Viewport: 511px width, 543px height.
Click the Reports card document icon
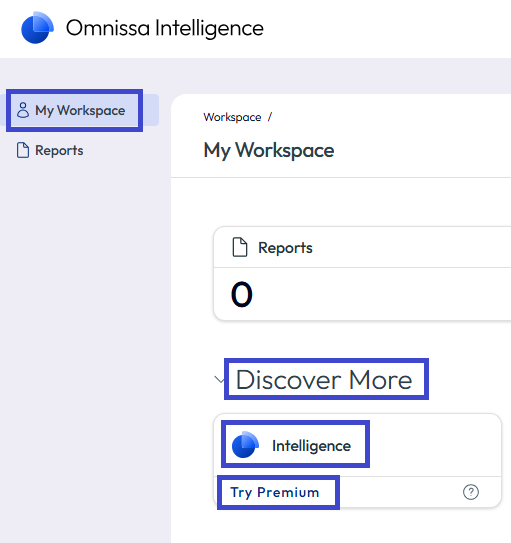(x=240, y=247)
